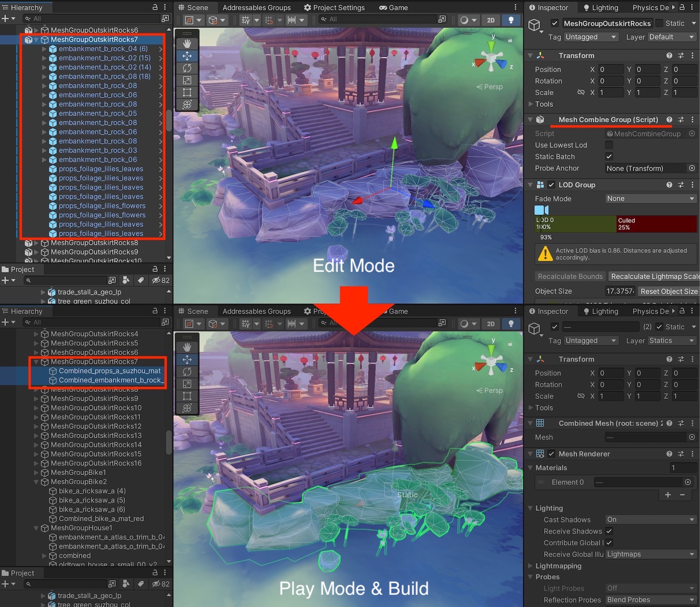Click the Recalculate Bounds button
Screen dimensions: 700x607
coord(570,277)
